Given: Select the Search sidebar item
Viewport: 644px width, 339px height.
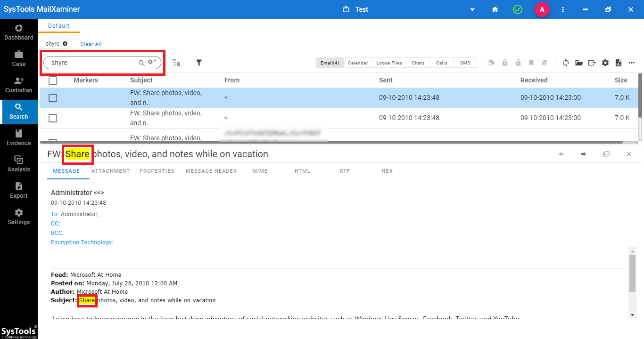Looking at the screenshot, I should tap(19, 112).
